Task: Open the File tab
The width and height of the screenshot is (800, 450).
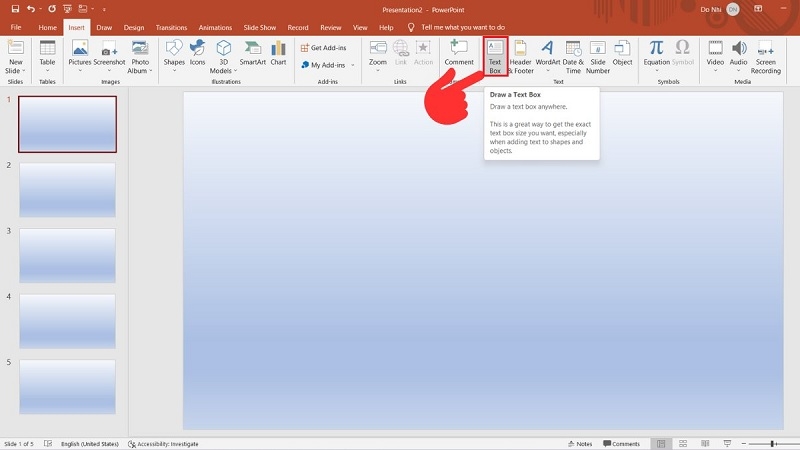Action: pos(16,28)
